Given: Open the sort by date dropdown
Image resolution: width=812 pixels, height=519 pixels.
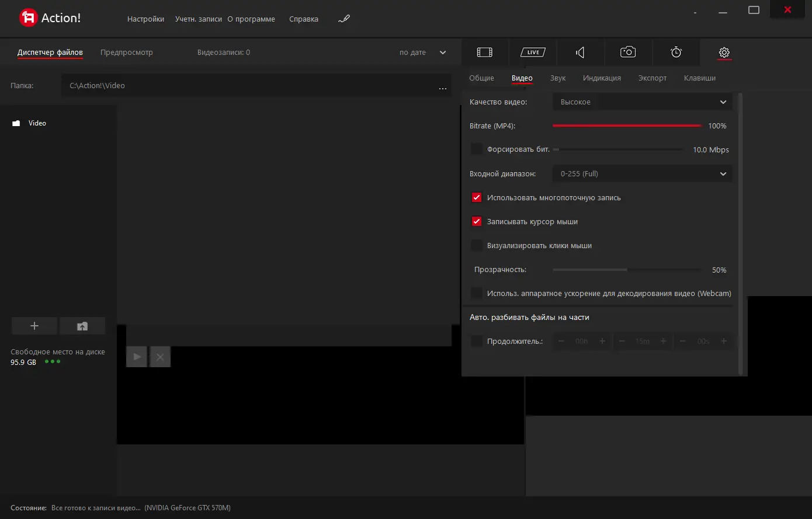Looking at the screenshot, I should point(423,53).
